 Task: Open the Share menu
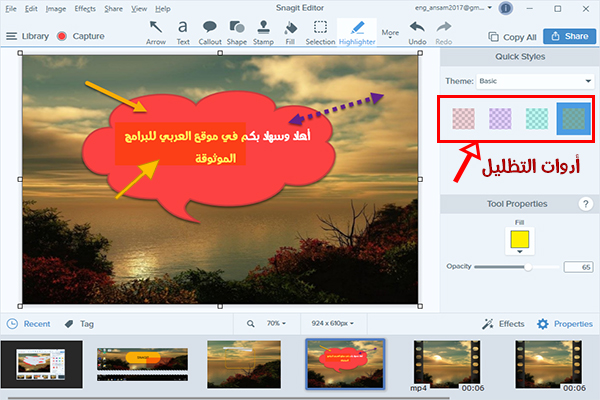114,9
